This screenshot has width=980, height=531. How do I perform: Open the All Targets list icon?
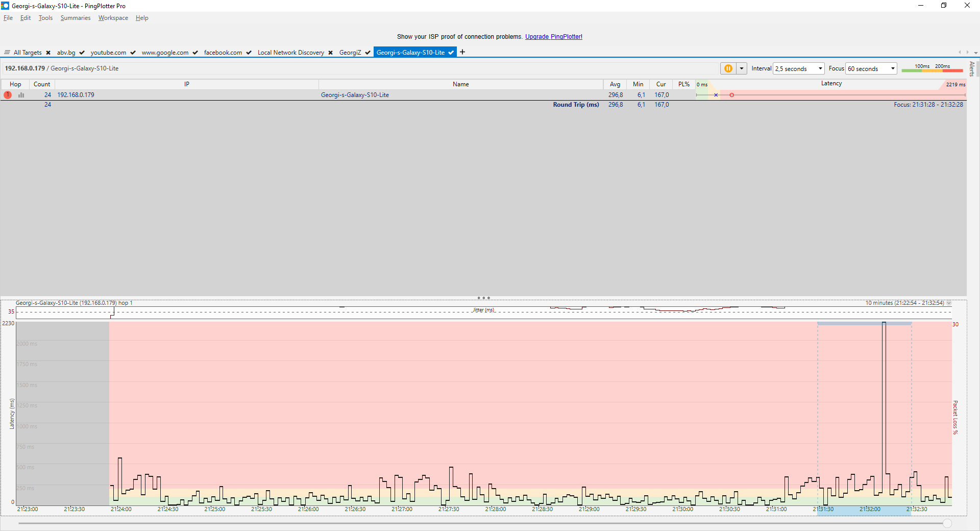7,53
